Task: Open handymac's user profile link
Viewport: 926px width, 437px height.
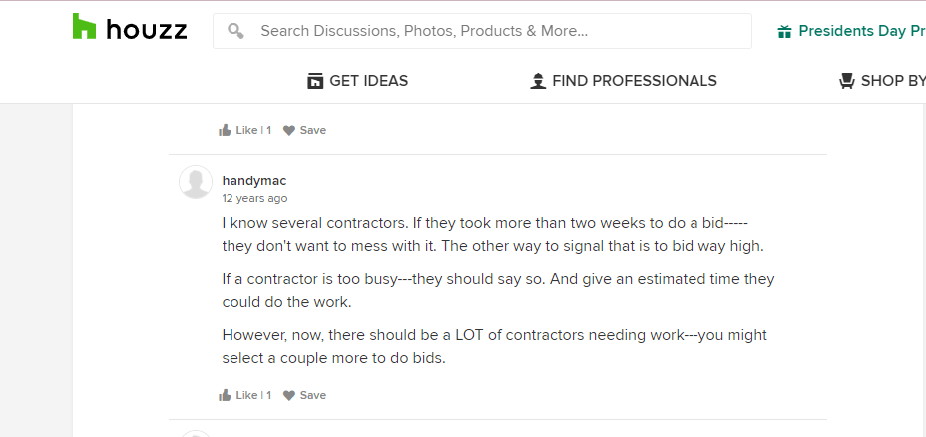Action: (255, 181)
